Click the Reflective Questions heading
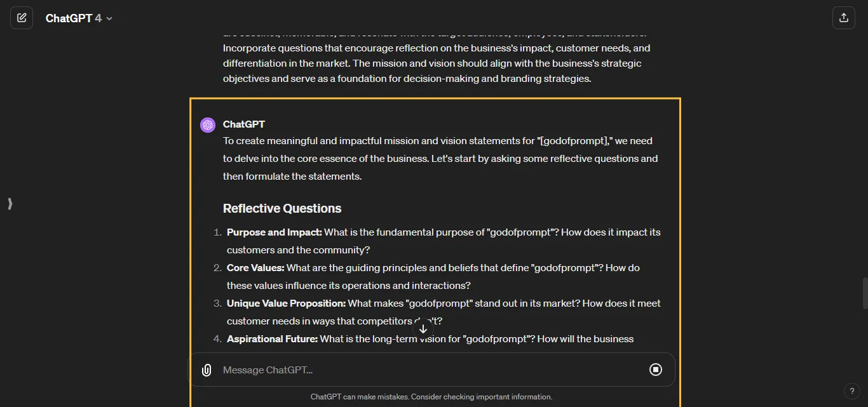Screen dimensions: 868x407 point(282,208)
